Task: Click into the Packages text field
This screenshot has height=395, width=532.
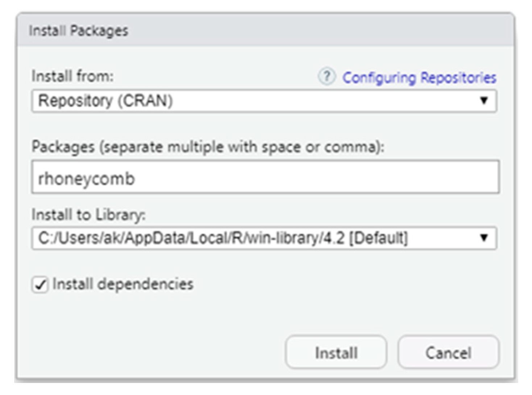Action: point(265,177)
